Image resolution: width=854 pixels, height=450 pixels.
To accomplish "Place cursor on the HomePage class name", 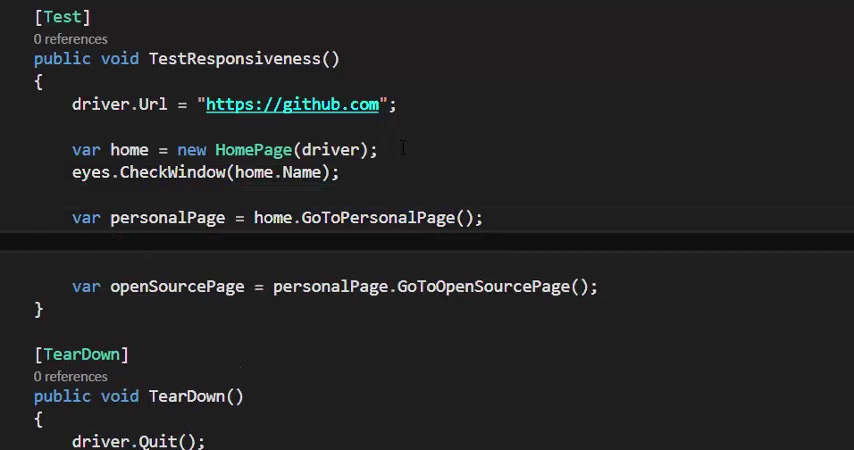I will tap(253, 150).
